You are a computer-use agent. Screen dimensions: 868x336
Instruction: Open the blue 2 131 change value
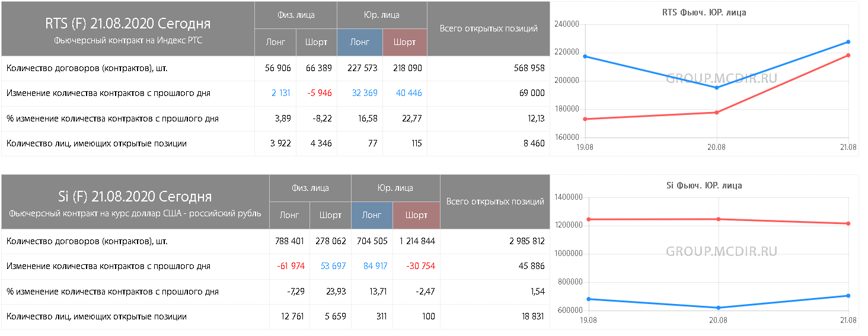[281, 93]
